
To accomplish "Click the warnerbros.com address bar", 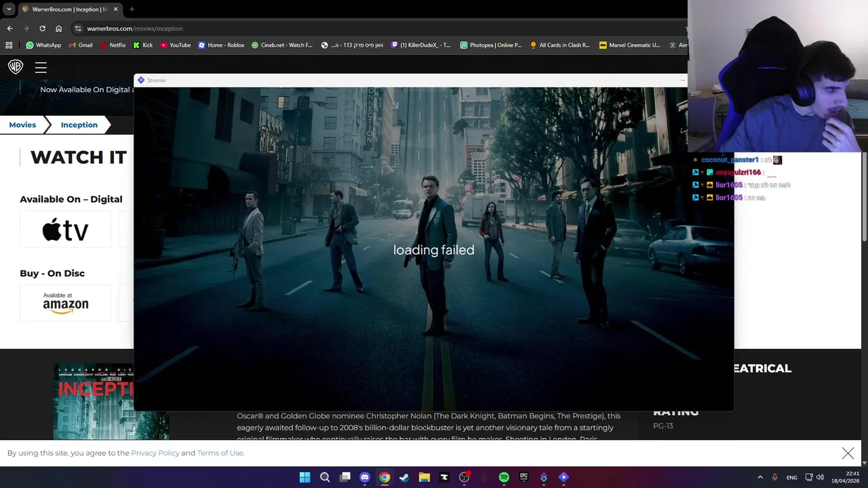I will (x=380, y=28).
